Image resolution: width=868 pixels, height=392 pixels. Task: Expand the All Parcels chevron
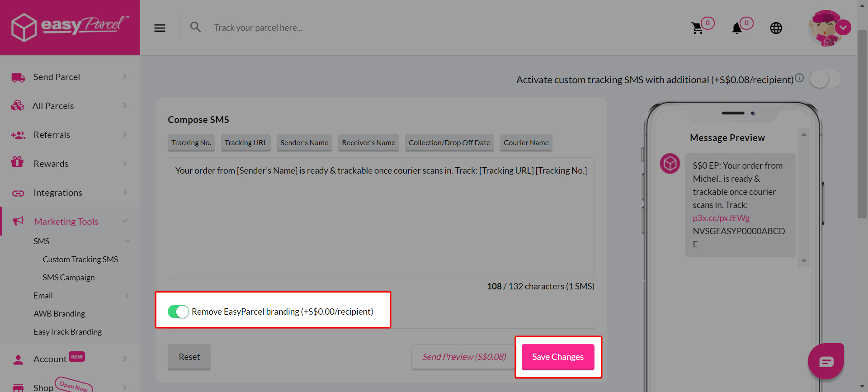(125, 105)
